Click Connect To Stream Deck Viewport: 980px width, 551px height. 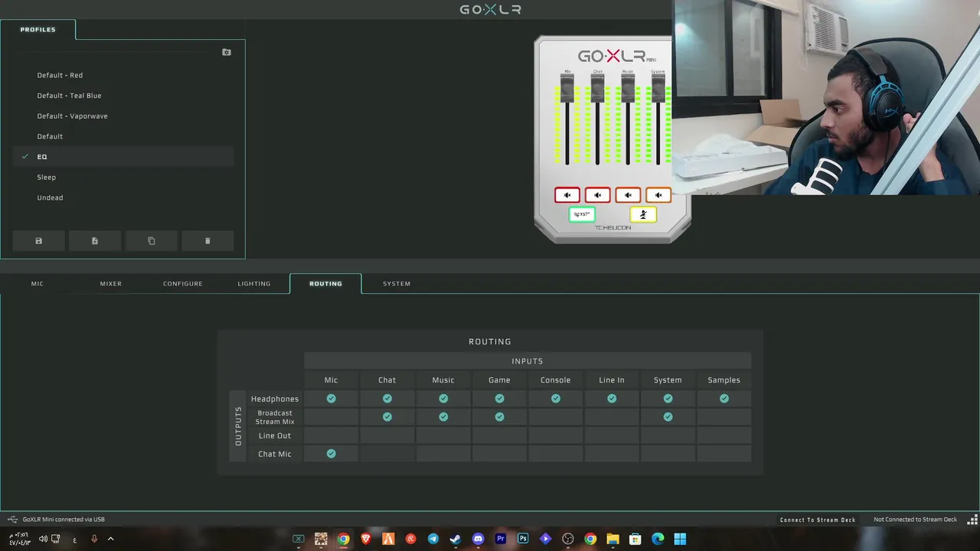[x=818, y=520]
